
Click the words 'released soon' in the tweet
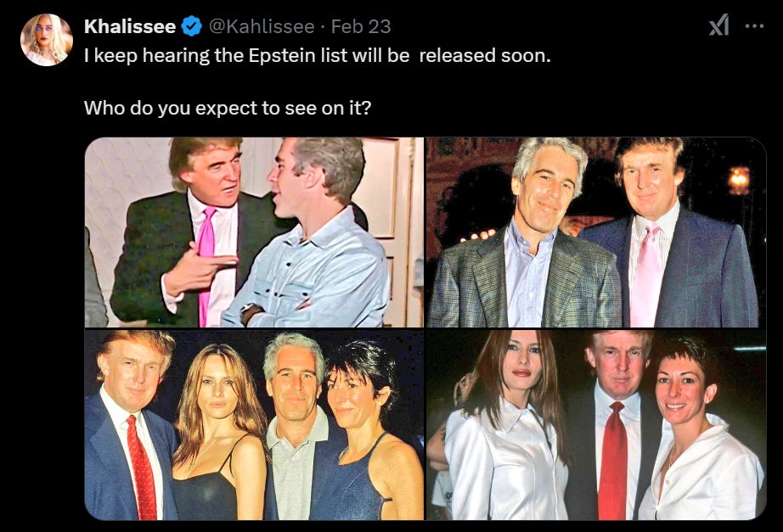pyautogui.click(x=484, y=55)
